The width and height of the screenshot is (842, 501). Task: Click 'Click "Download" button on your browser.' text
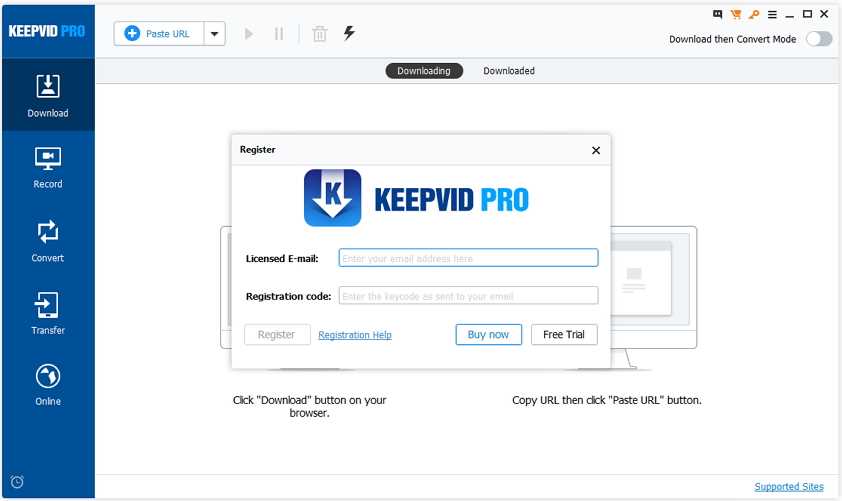(x=309, y=406)
